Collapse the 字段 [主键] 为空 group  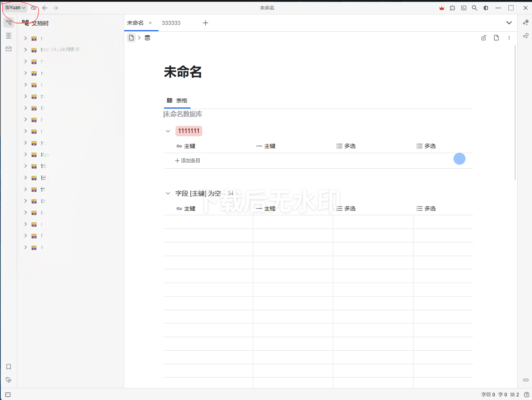(168, 193)
